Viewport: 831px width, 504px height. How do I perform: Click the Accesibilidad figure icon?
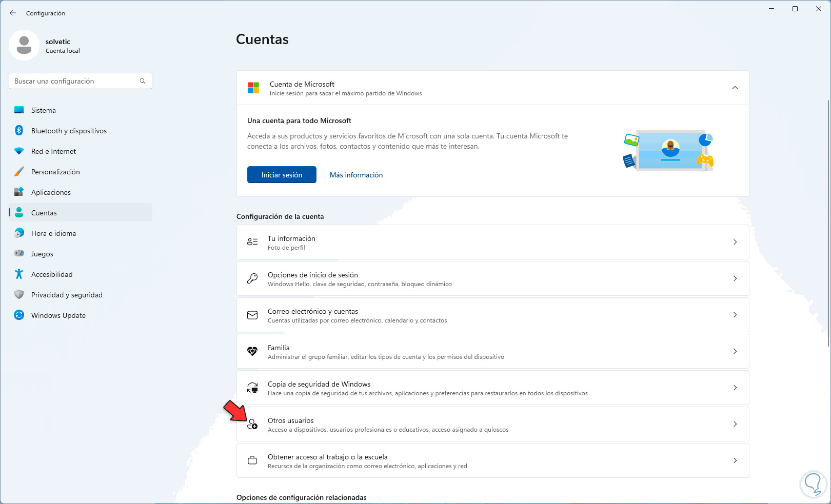19,274
